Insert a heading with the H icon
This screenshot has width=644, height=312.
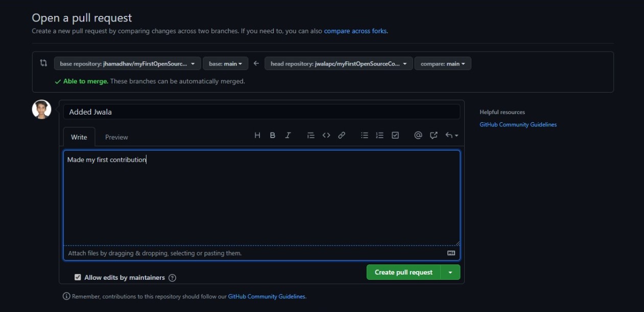pos(257,136)
